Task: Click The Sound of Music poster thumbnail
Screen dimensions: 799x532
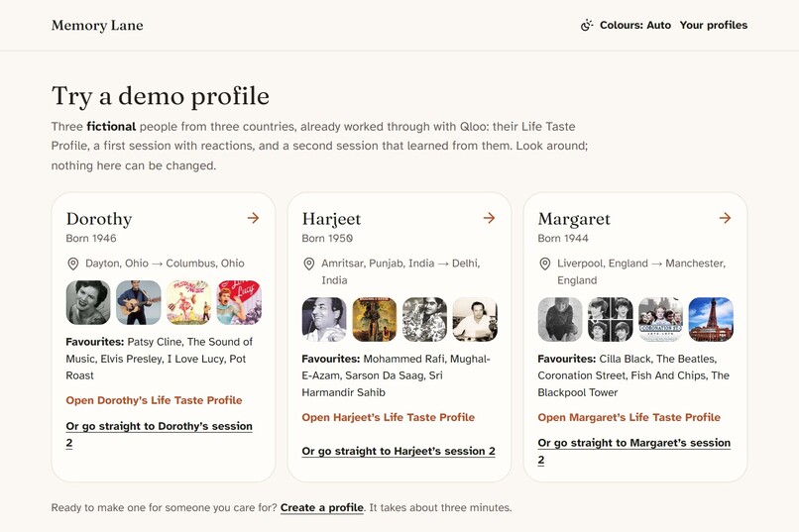Action: click(x=188, y=302)
